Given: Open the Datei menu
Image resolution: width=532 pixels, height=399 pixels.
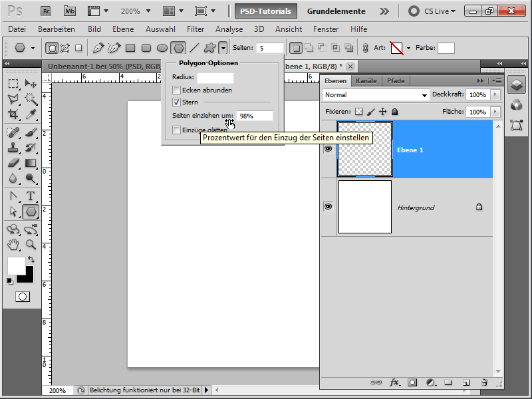Looking at the screenshot, I should (17, 29).
